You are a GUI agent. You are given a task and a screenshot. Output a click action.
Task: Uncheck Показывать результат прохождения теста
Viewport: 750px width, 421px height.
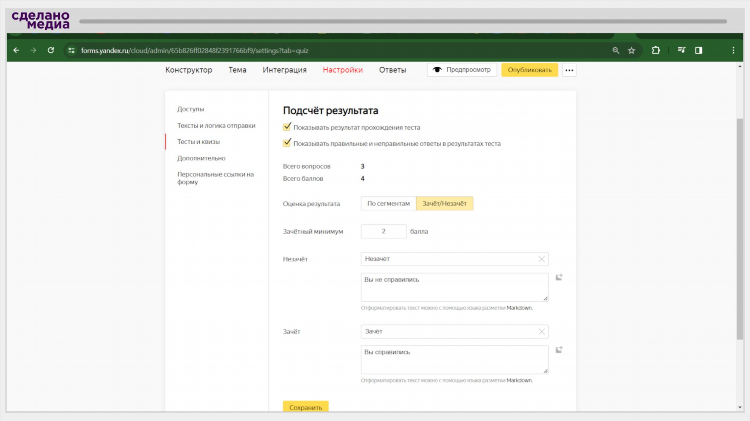pyautogui.click(x=287, y=127)
